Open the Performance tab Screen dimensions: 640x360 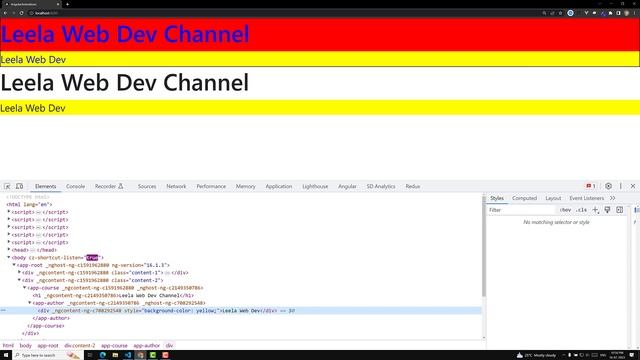pos(211,186)
